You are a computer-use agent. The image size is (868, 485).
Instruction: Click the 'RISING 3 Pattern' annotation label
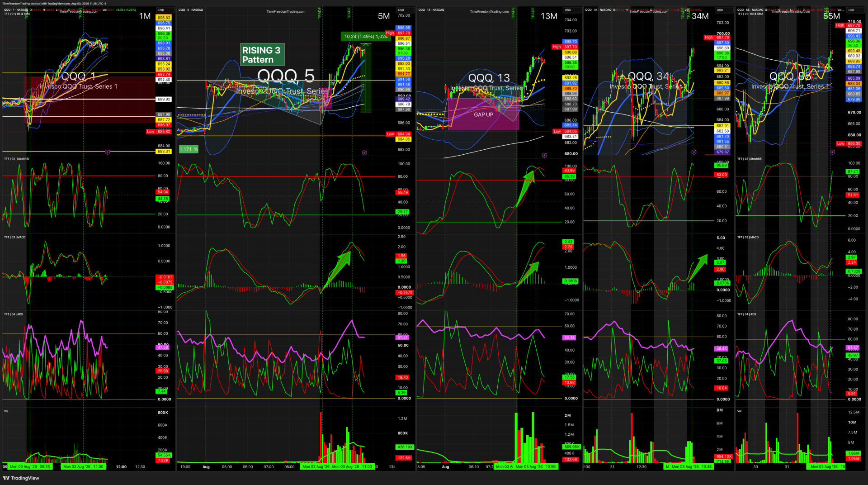pyautogui.click(x=262, y=55)
